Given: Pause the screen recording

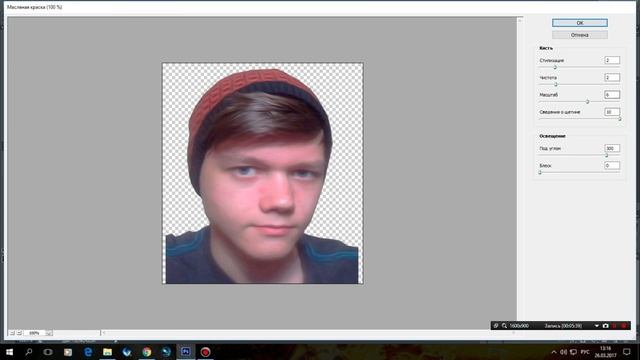Looking at the screenshot, I should pyautogui.click(x=615, y=326).
